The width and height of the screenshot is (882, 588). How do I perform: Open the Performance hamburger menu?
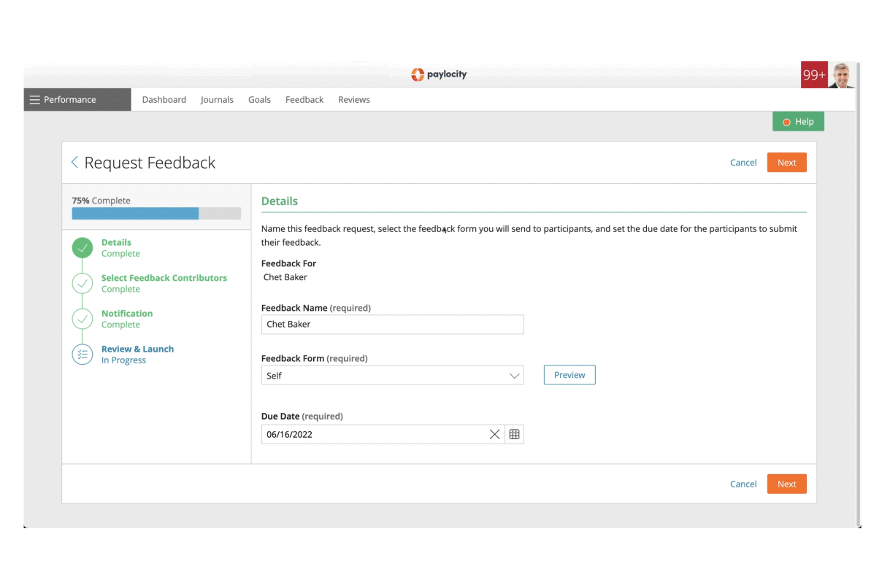click(35, 100)
